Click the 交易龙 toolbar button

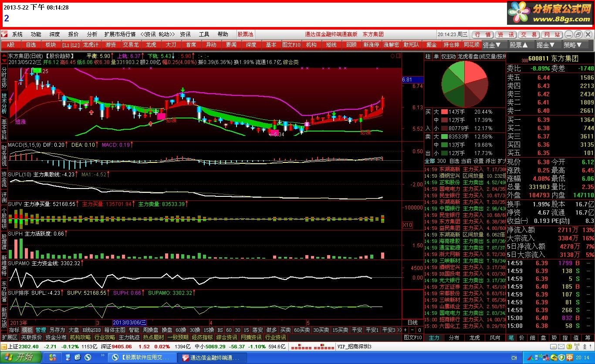click(131, 44)
